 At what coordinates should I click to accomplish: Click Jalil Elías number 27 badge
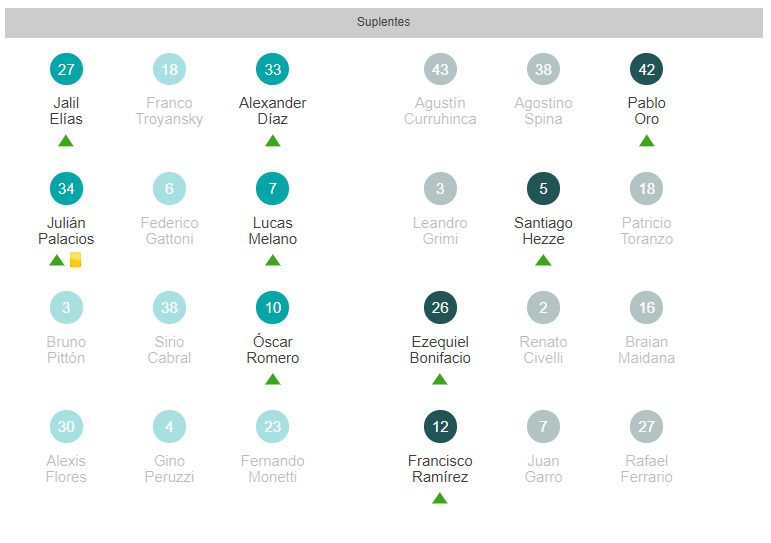point(66,69)
